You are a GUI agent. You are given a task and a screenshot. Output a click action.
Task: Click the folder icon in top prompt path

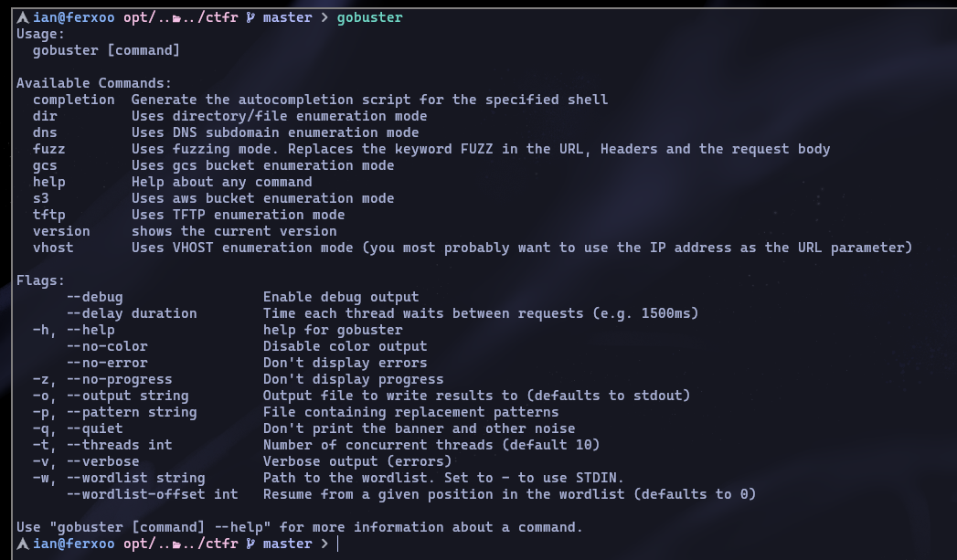tap(176, 18)
